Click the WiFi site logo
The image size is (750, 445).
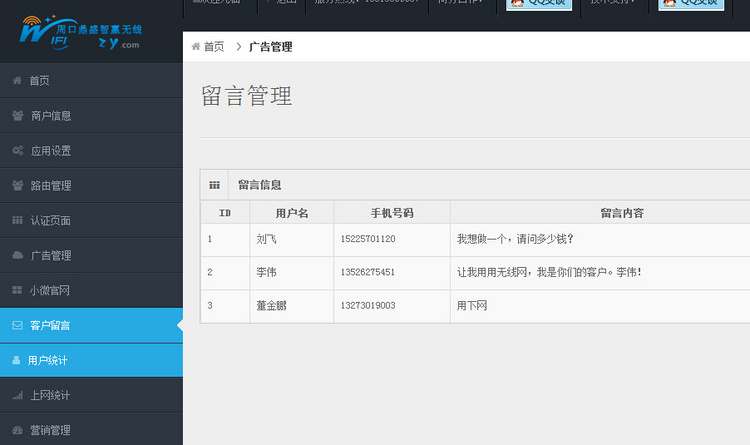80,33
